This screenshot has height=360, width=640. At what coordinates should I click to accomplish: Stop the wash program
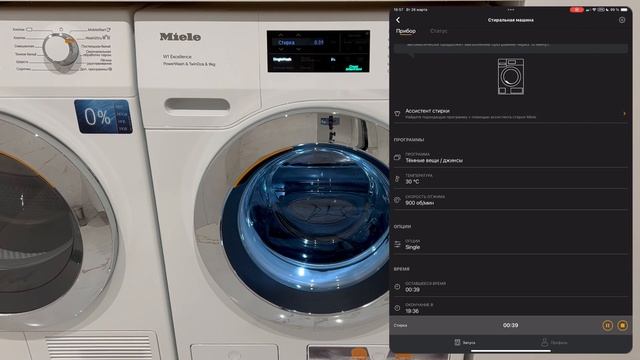[622, 325]
